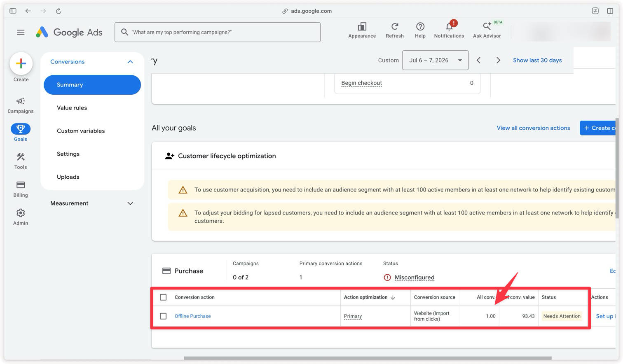The image size is (623, 364).
Task: Focus the Google Ads search field
Action: click(218, 32)
